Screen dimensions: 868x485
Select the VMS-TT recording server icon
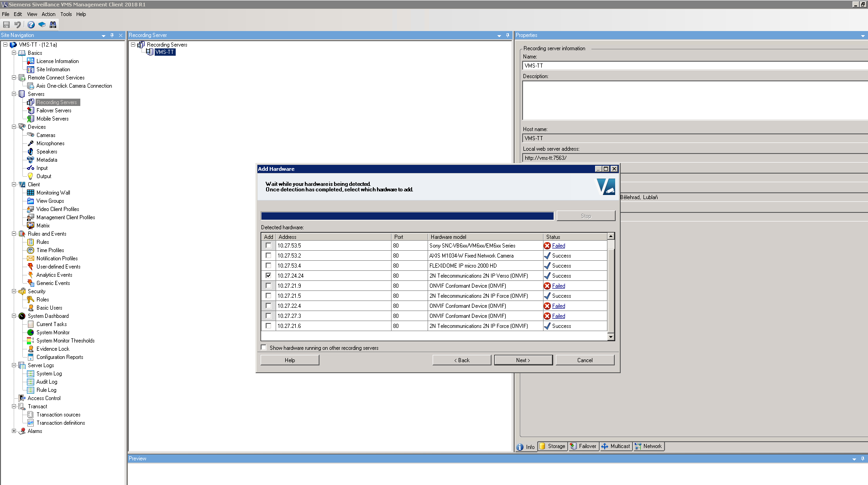150,52
